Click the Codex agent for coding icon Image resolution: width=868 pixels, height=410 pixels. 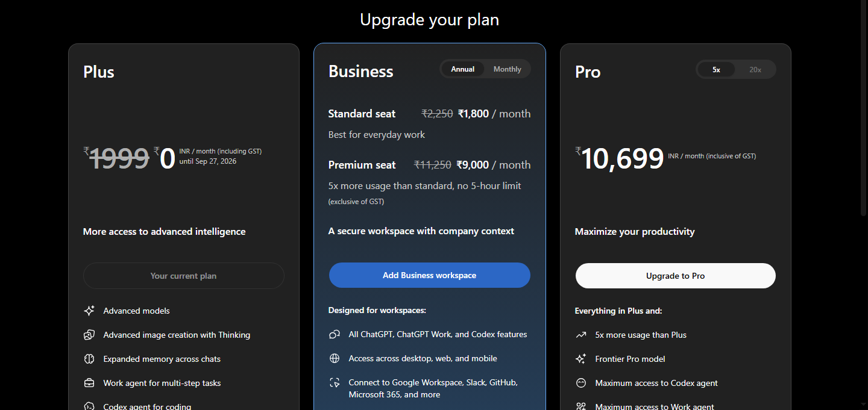point(89,406)
